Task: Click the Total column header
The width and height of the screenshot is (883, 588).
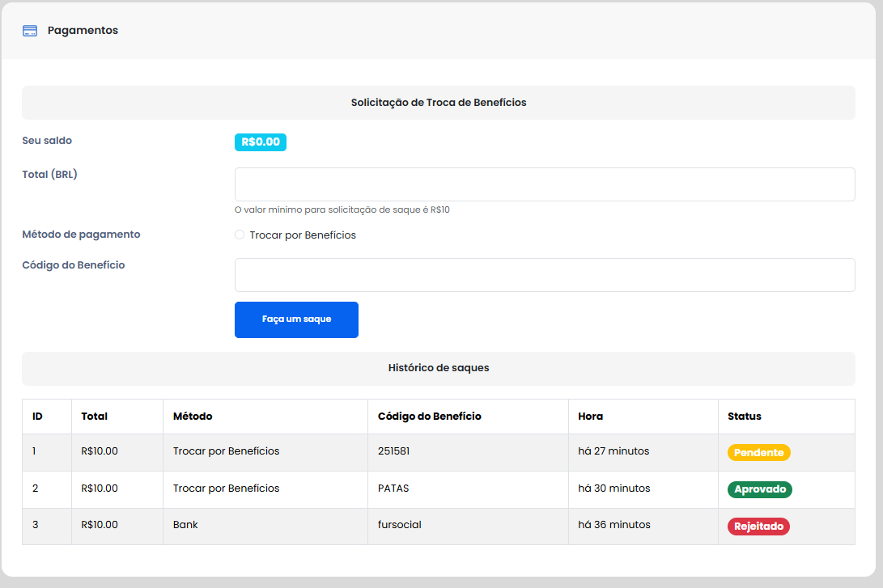Action: click(x=95, y=417)
